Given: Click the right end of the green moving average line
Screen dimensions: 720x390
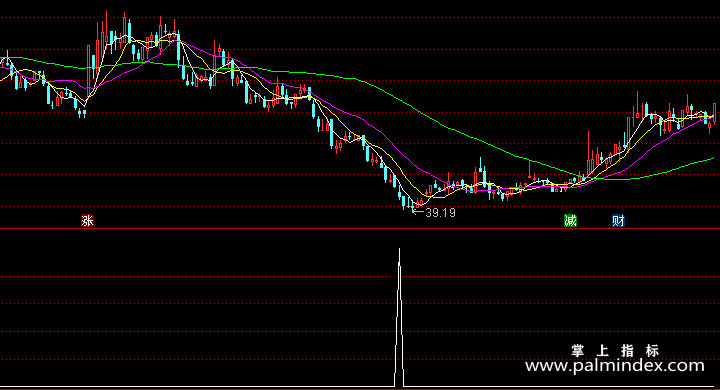Looking at the screenshot, I should [x=712, y=158].
